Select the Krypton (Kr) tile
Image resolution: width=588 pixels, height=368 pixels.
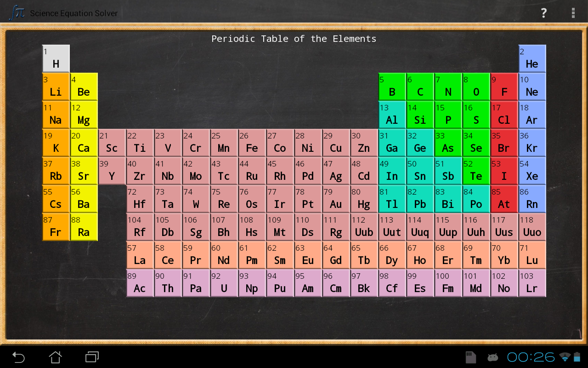(532, 143)
